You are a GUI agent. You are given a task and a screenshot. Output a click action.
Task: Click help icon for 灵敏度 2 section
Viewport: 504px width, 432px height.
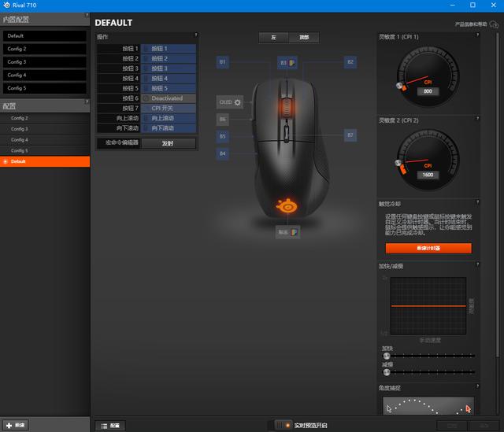(x=477, y=118)
